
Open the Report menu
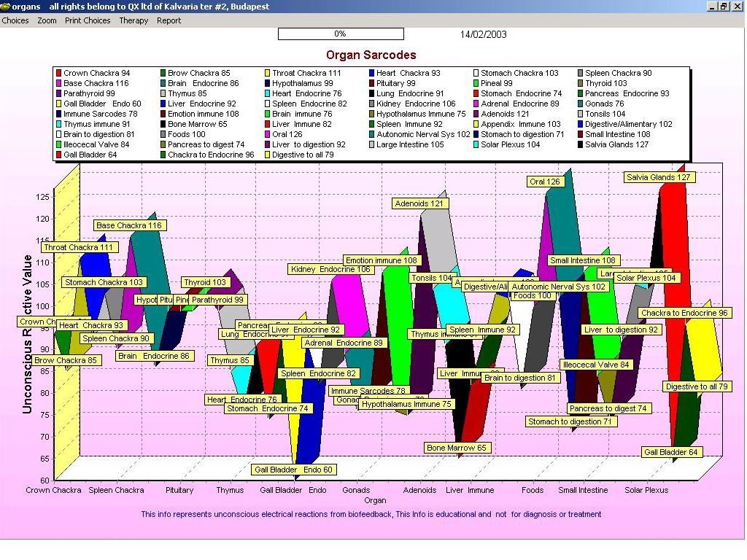169,20
